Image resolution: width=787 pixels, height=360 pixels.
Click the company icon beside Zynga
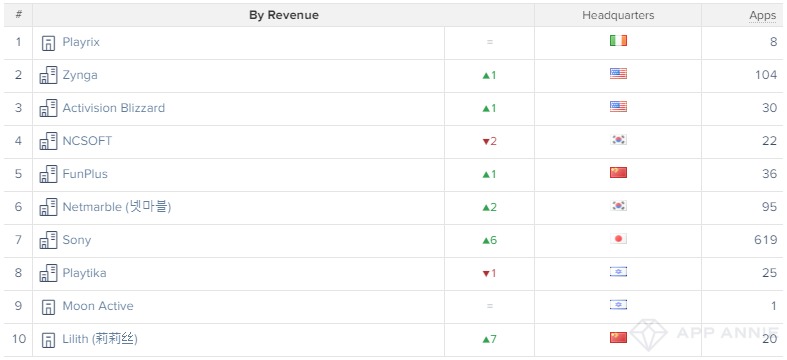(48, 75)
